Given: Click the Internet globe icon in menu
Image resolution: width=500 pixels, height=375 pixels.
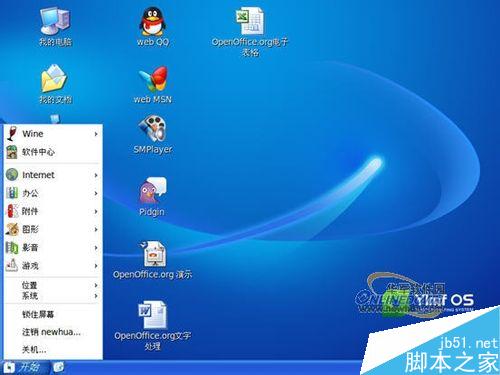Looking at the screenshot, I should [12, 175].
